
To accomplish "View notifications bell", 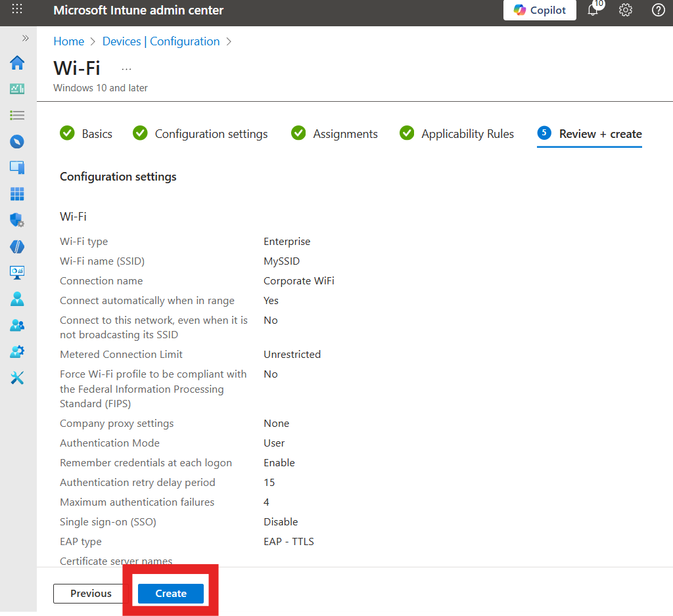I will point(593,9).
